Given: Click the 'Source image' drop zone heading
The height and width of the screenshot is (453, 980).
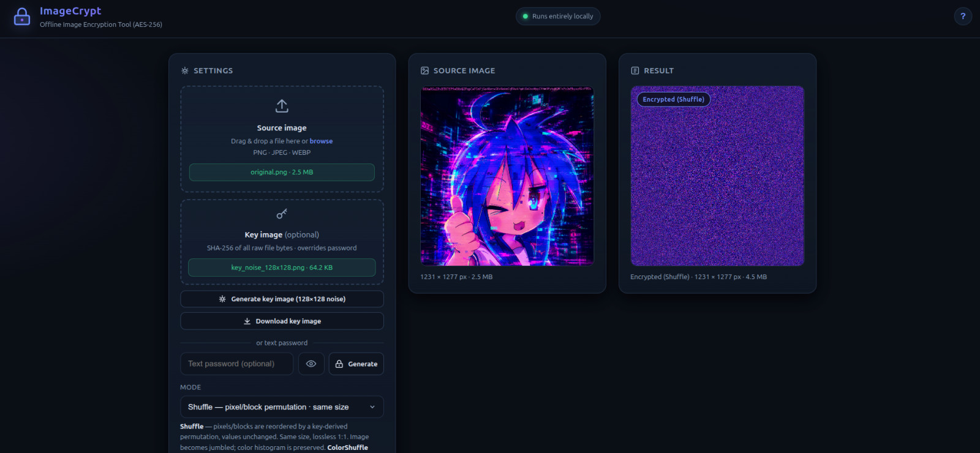Looking at the screenshot, I should [282, 128].
